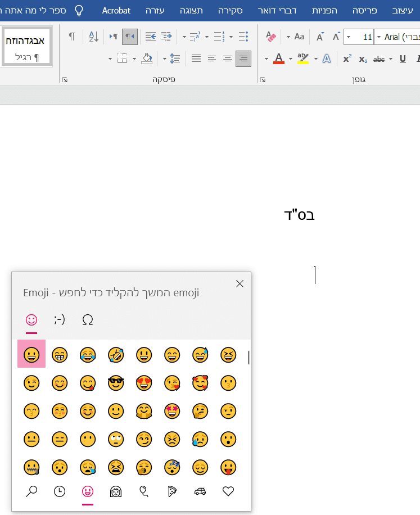
Task: Switch to the kaomoji ;-) tab
Action: 60,319
